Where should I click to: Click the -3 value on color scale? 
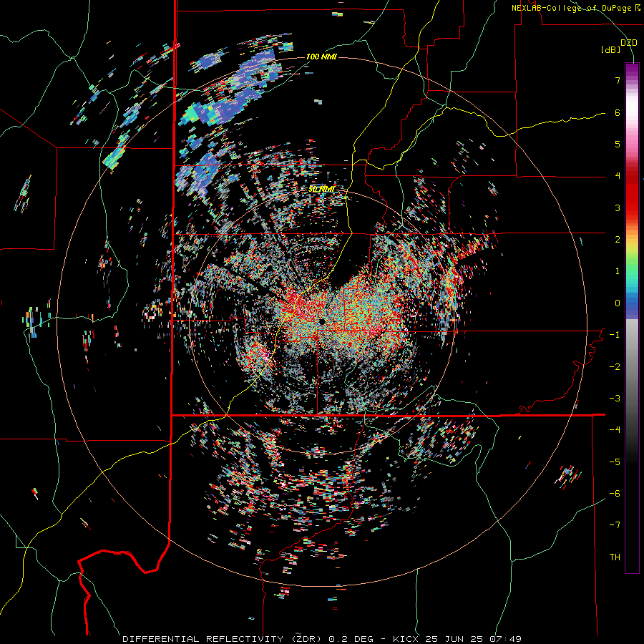click(615, 399)
